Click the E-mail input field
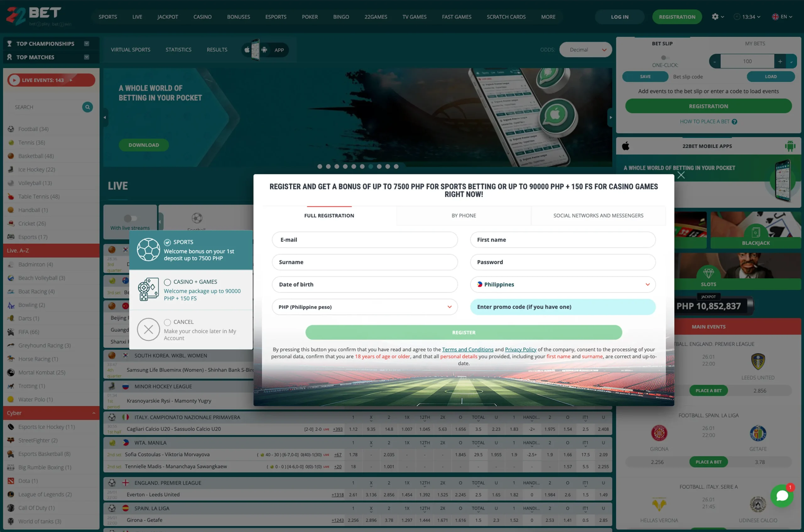Screen dimensions: 804x532 364,240
